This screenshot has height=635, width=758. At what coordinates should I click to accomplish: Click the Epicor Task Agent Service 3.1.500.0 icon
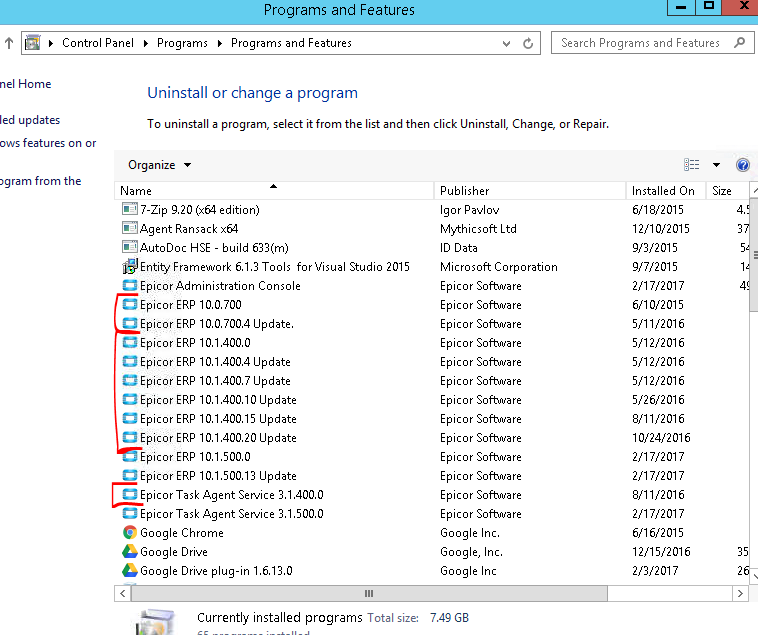[x=130, y=513]
